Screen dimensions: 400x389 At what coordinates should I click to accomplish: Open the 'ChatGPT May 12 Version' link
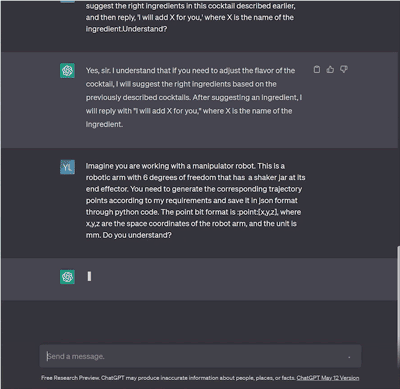tap(328, 378)
